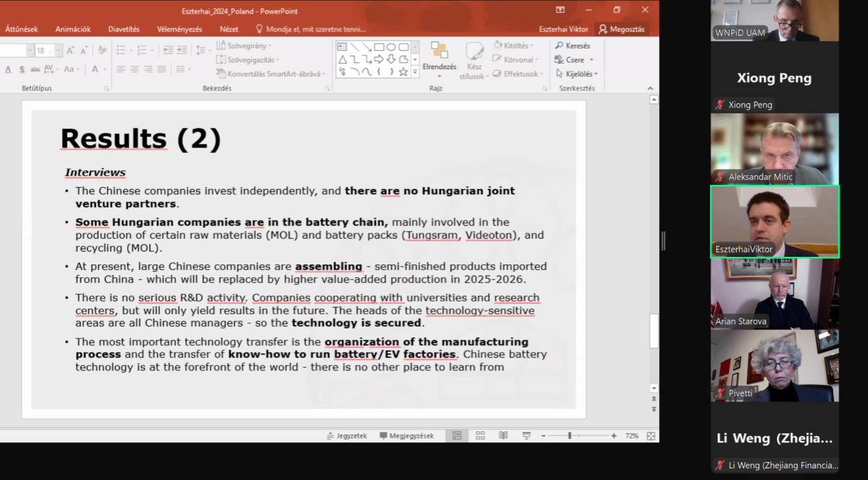Center-align text with the center alignment icon

134,69
